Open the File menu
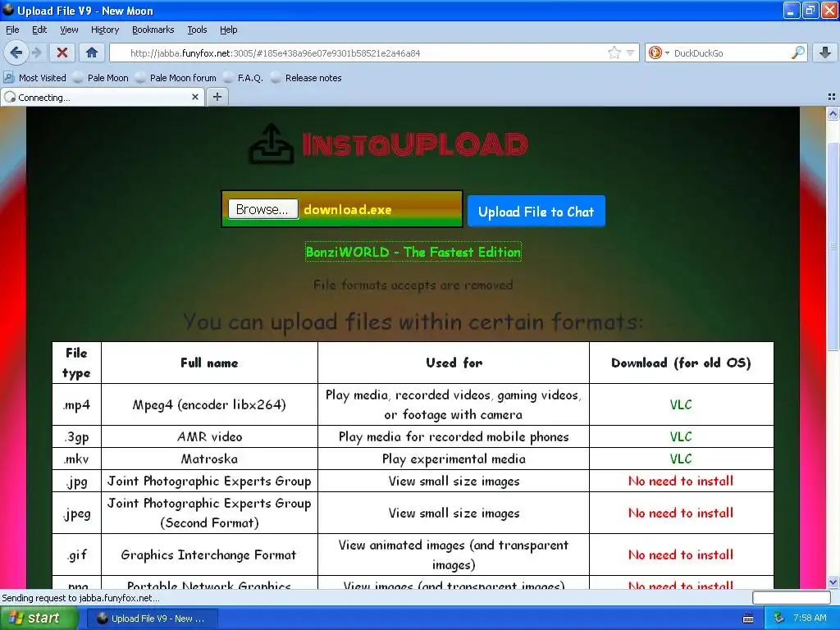The image size is (840, 630). (x=12, y=30)
